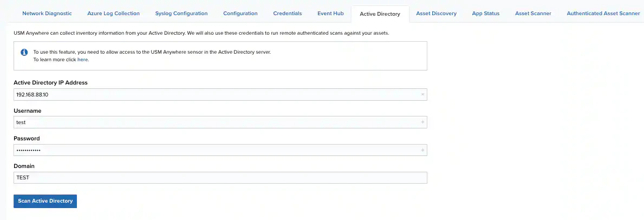Open the Syslog Configuration tab
644x220 pixels.
181,13
